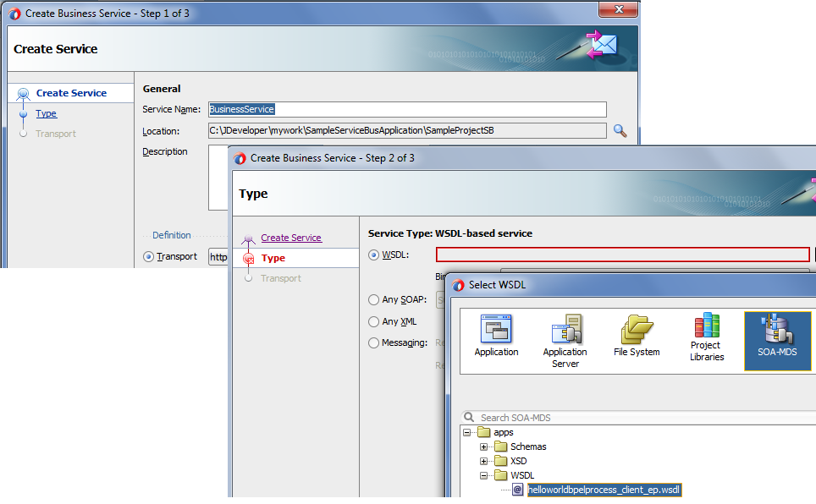This screenshot has height=504, width=816.
Task: Select the Messaging radio button
Action: point(373,342)
